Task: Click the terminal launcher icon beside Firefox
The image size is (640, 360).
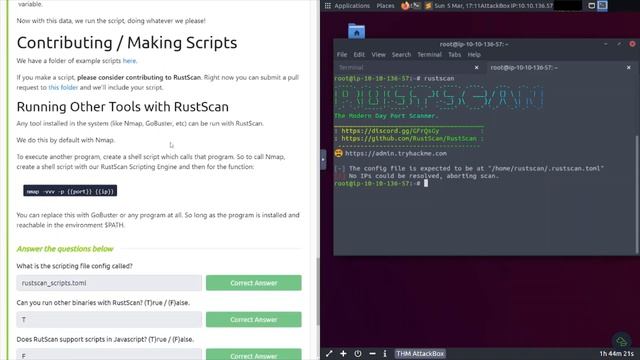Action: click(x=416, y=6)
